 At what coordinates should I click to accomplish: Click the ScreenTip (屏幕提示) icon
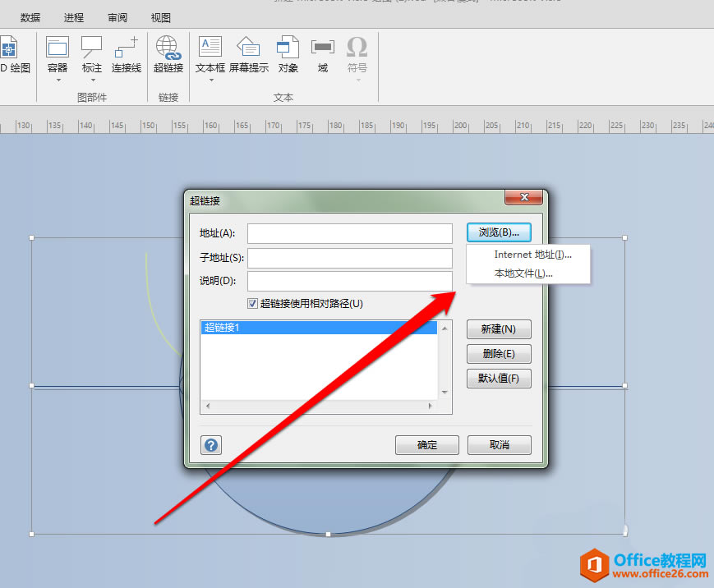coord(248,48)
